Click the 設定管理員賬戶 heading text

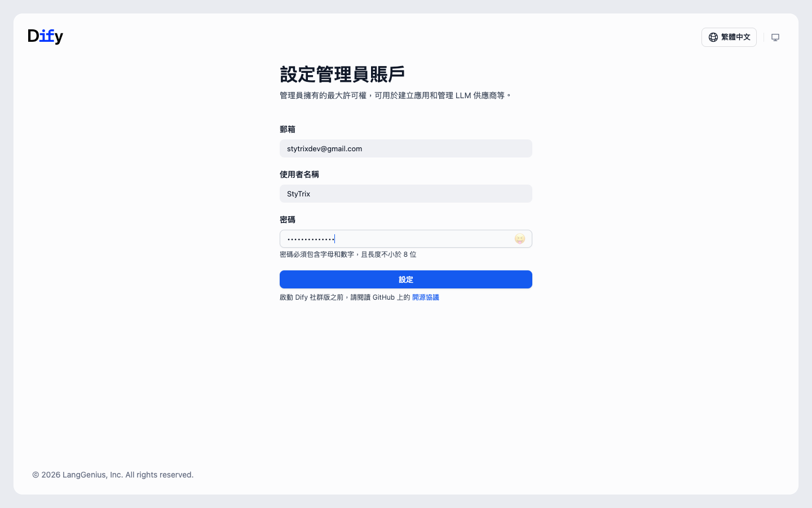(x=342, y=74)
